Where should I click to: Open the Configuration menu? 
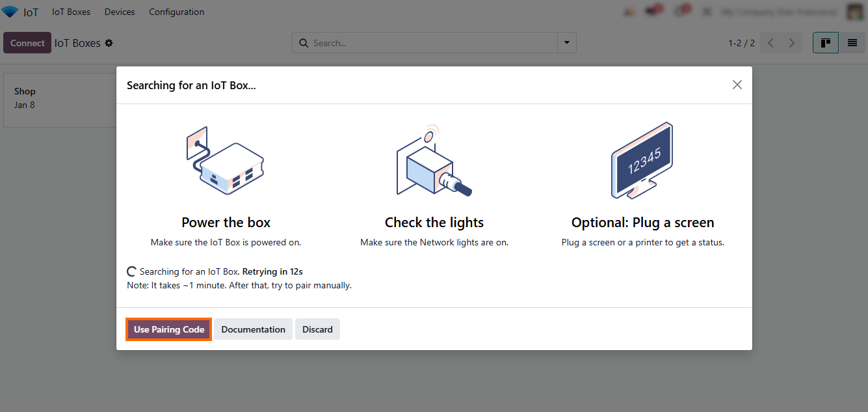coord(176,12)
